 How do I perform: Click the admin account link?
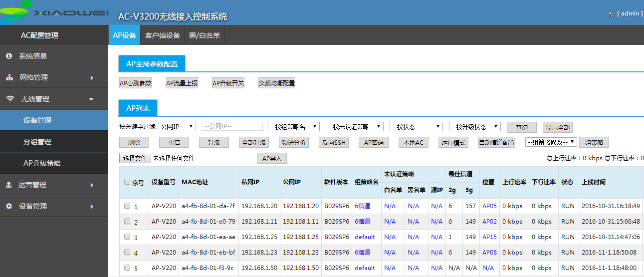[x=630, y=13]
